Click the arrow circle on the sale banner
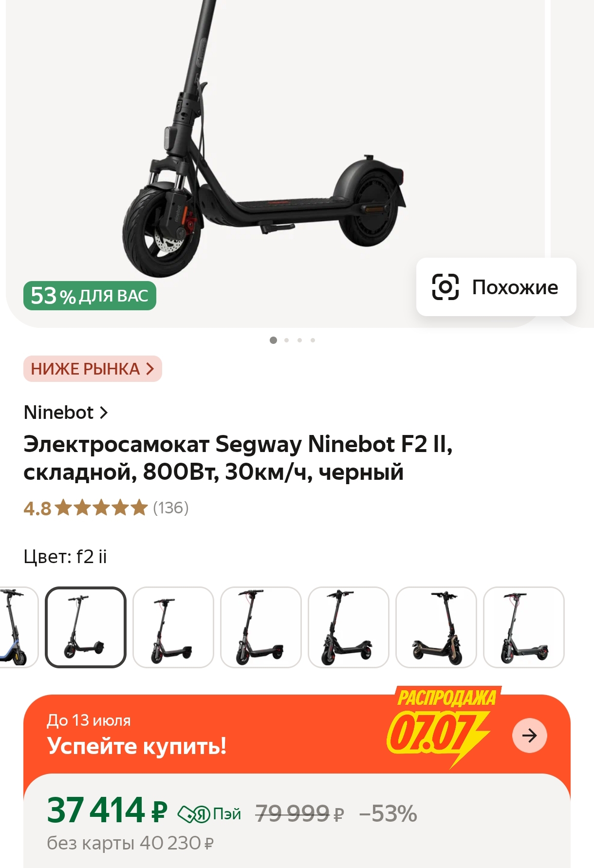The width and height of the screenshot is (594, 868). coord(530,736)
